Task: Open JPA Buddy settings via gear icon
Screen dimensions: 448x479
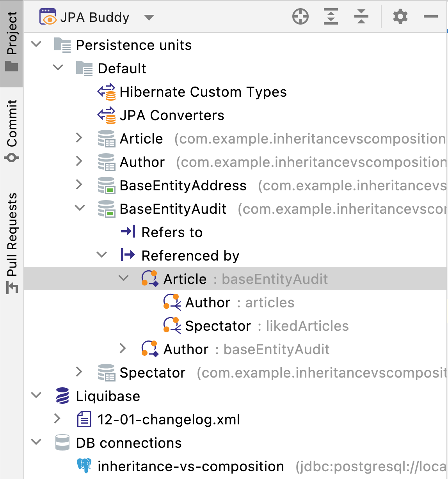Action: (x=400, y=17)
